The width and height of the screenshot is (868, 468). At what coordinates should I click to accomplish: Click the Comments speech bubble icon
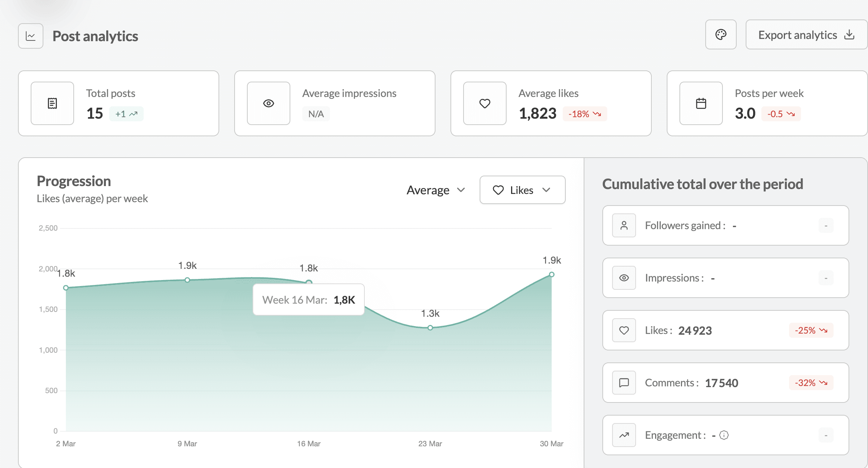pyautogui.click(x=624, y=383)
